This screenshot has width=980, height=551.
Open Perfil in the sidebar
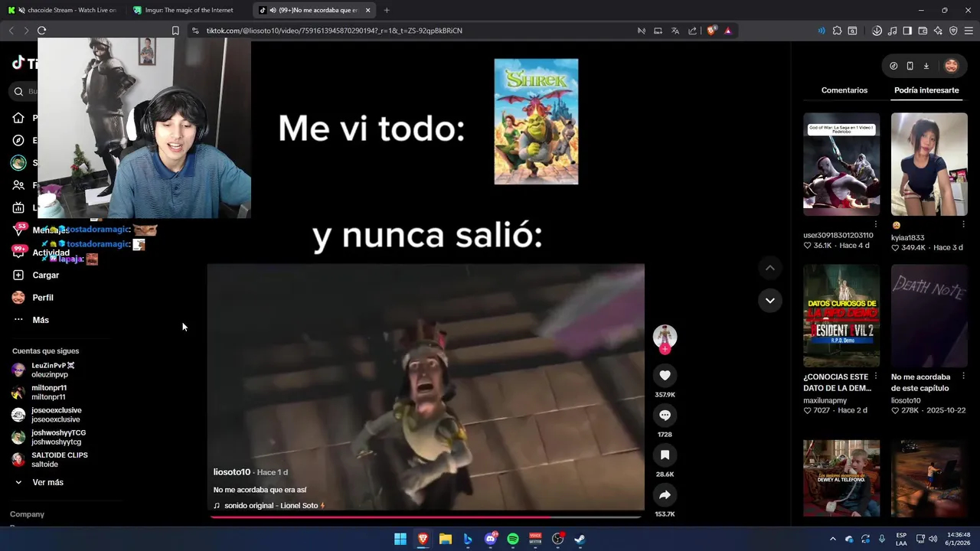click(x=33, y=297)
